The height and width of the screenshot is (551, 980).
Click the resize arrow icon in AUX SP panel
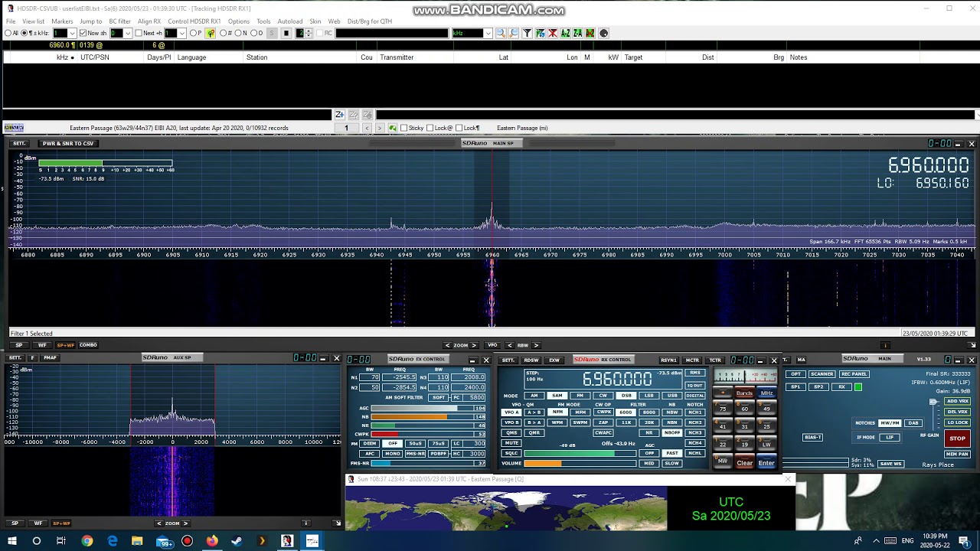click(338, 523)
